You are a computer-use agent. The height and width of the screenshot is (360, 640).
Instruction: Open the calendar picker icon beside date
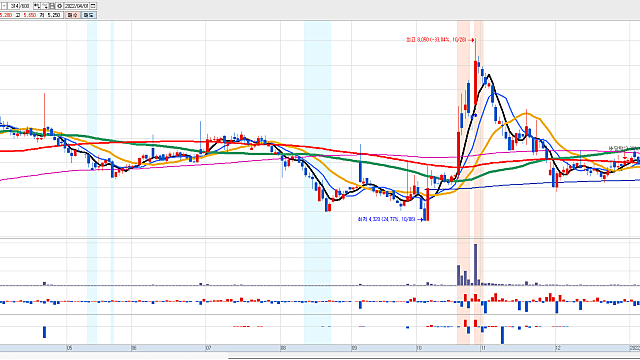click(93, 6)
